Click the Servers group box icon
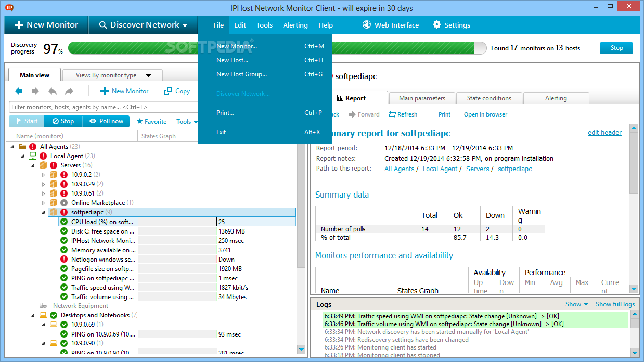 click(43, 165)
